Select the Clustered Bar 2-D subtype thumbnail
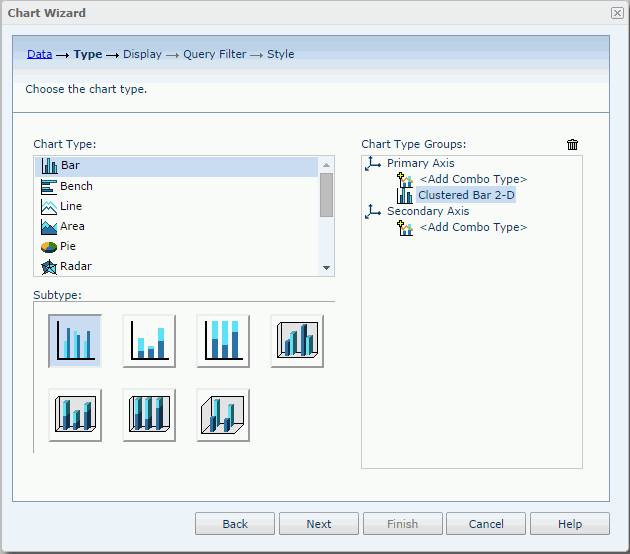The height and width of the screenshot is (554, 630). pos(75,341)
